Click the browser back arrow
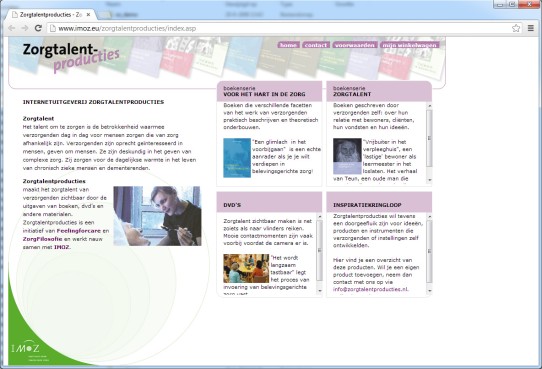The image size is (542, 369). [11, 28]
